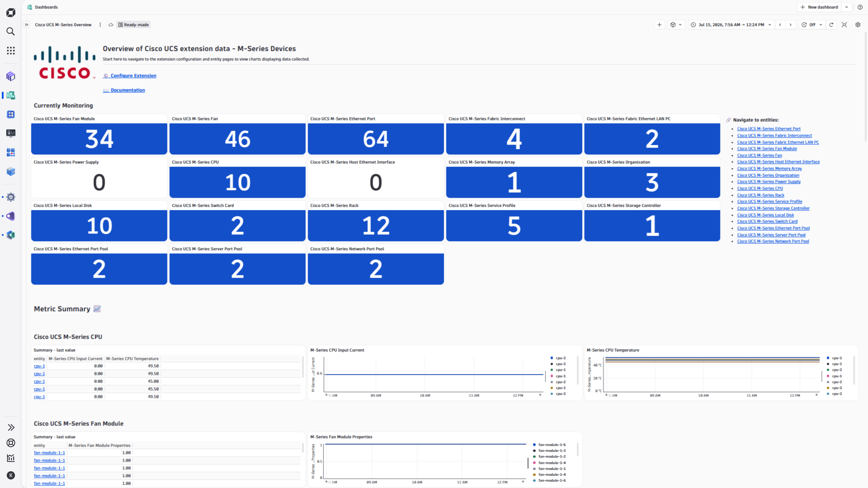868x488 pixels.
Task: Open the Configure Extension link
Action: (x=130, y=75)
